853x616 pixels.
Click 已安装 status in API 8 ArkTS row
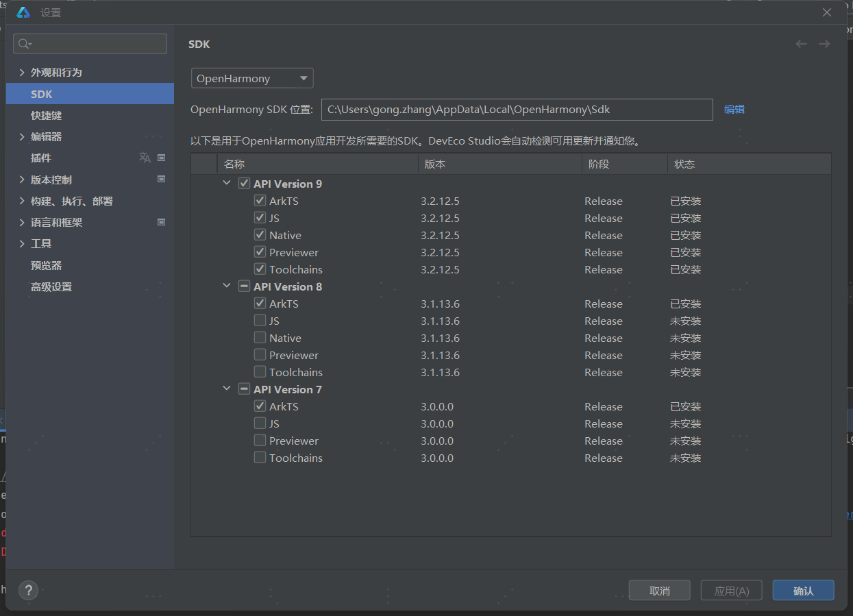point(686,304)
